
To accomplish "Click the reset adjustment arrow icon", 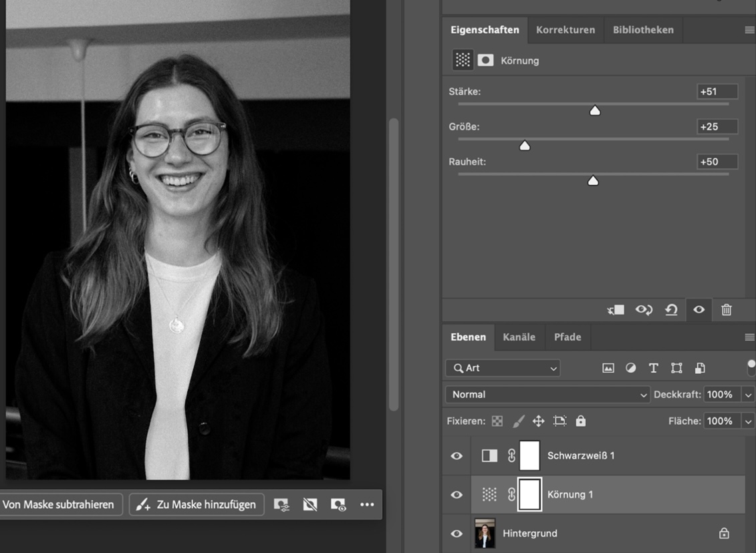I will coord(671,310).
